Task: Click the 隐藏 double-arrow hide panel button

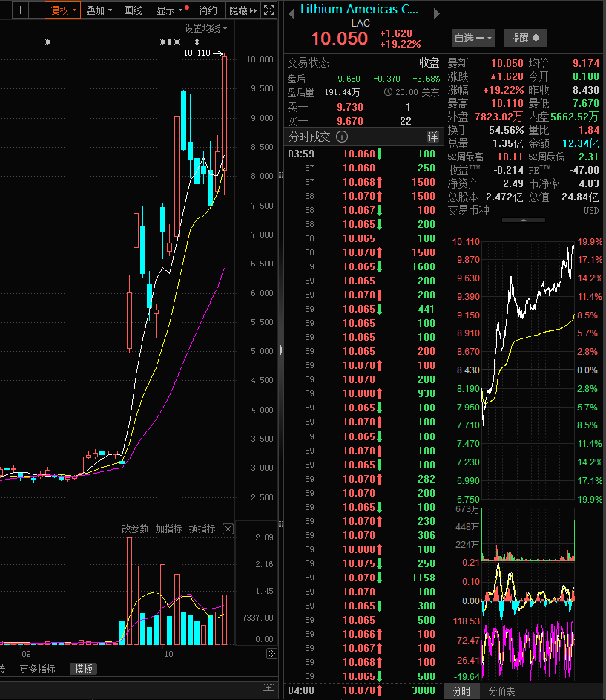Action: 243,10
